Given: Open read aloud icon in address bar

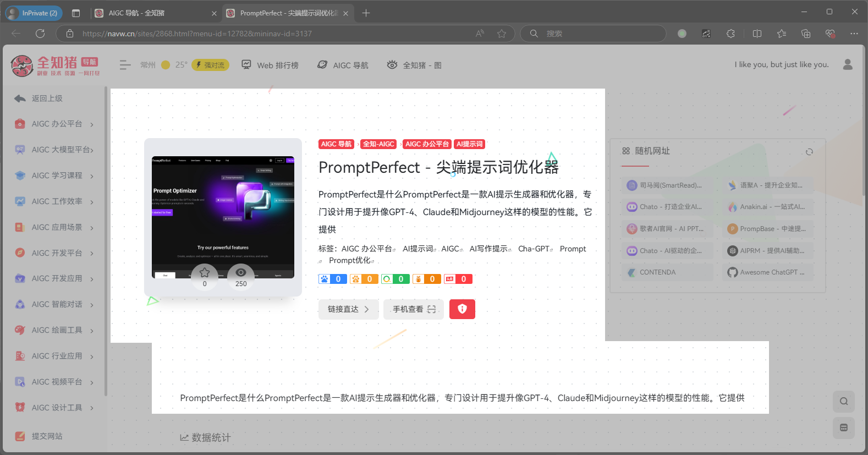Looking at the screenshot, I should pos(480,34).
